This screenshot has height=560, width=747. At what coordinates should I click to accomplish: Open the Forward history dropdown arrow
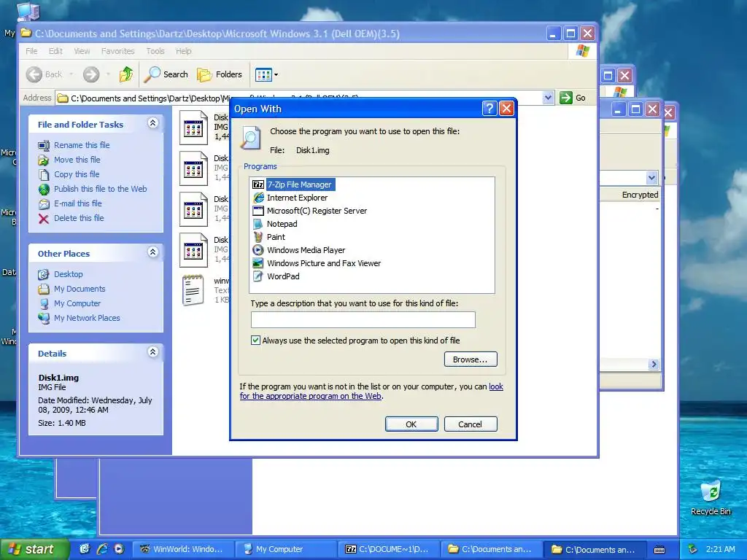pos(108,74)
